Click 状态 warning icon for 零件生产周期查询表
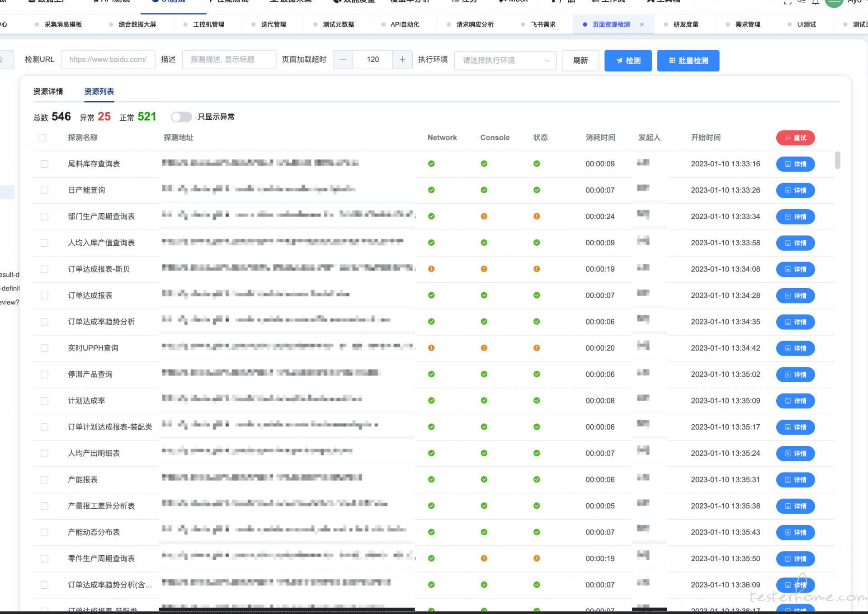This screenshot has width=868, height=614. point(537,558)
